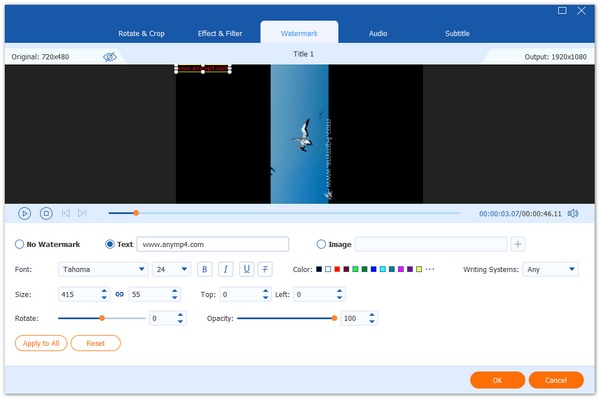The height and width of the screenshot is (399, 600).
Task: Toggle bold watermark text
Action: point(205,269)
